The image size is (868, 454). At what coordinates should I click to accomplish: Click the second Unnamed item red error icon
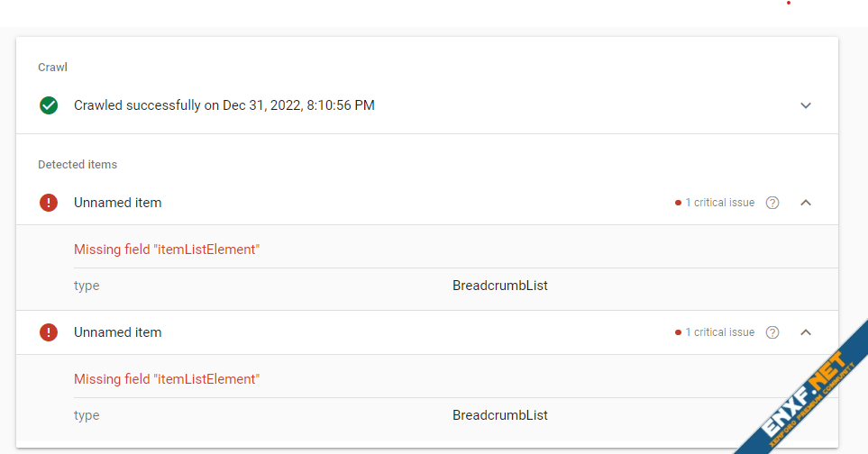tap(49, 332)
